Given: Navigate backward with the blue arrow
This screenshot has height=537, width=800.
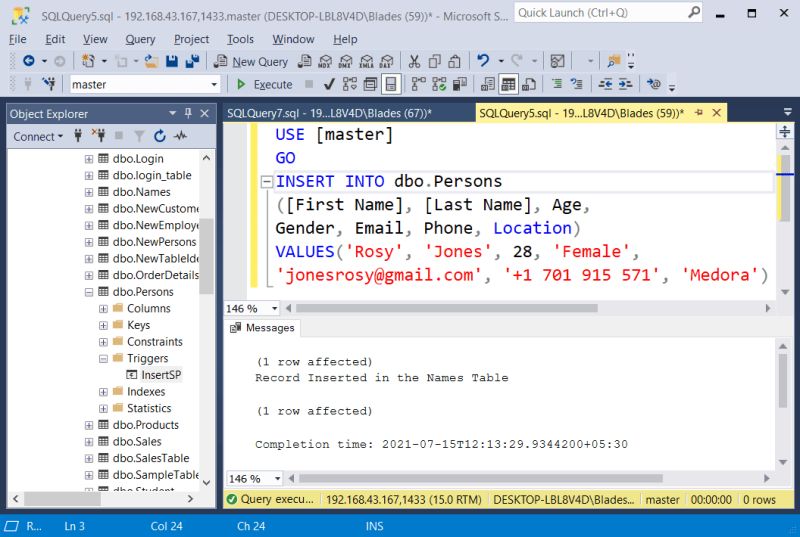Looking at the screenshot, I should pyautogui.click(x=29, y=61).
